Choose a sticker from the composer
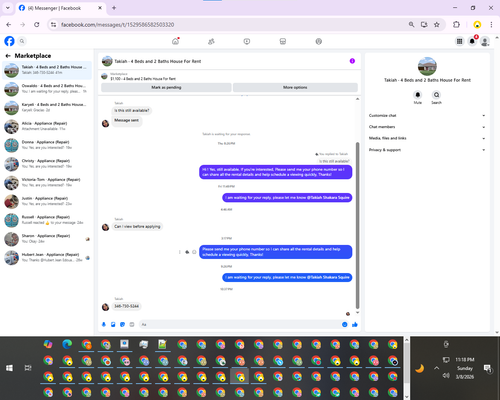 point(122,324)
